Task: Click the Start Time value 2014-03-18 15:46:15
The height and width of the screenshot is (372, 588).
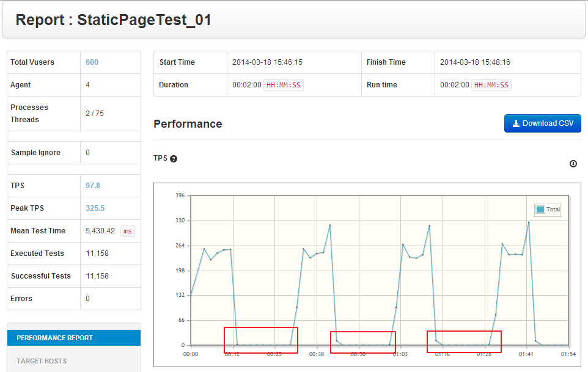Action: click(267, 62)
